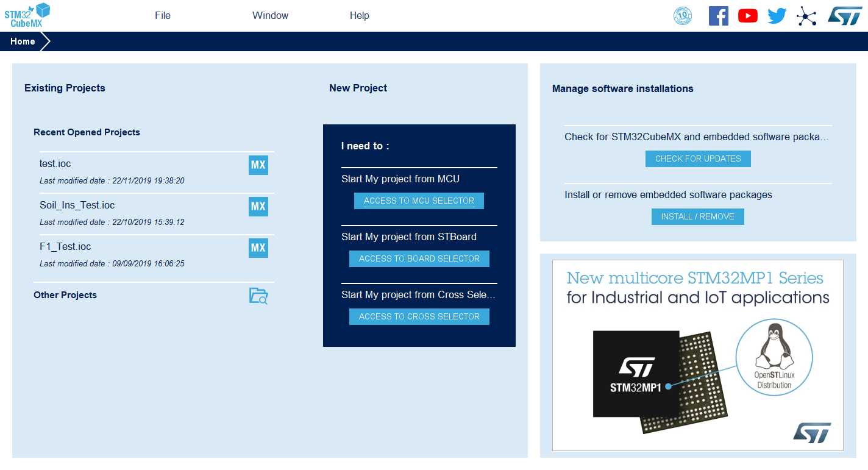Viewport: 868px width, 470px height.
Task: Open the STM32MP1 Series promotional banner
Action: 698,355
